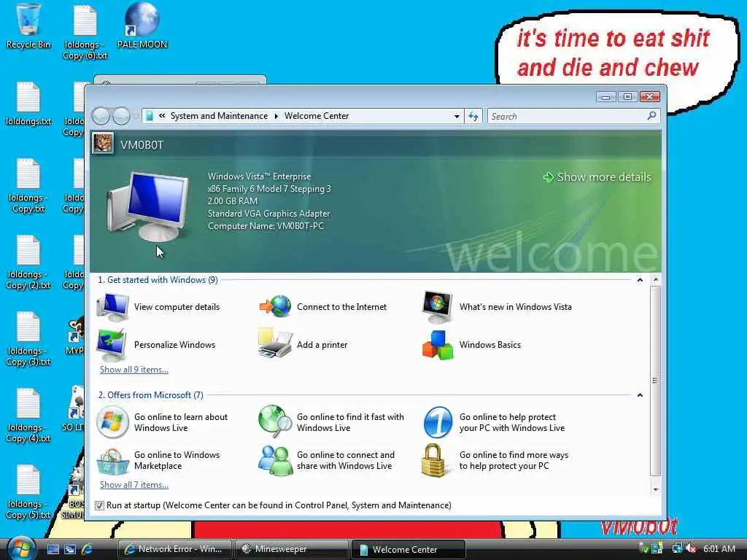Open the address bar dropdown arrow
This screenshot has width=747, height=560.
point(457,116)
